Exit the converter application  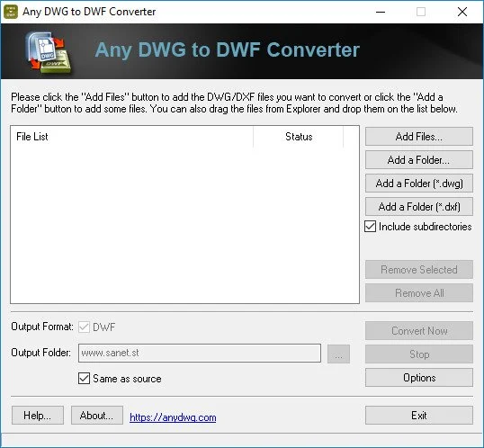tap(419, 416)
